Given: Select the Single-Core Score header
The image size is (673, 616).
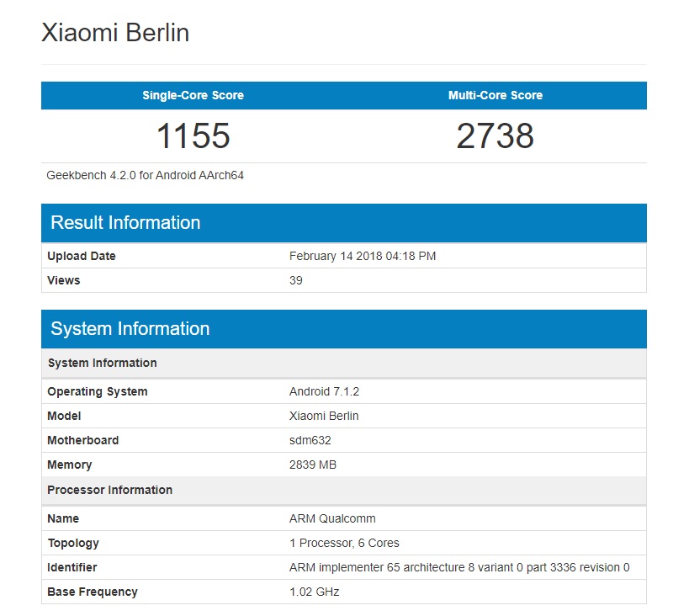Looking at the screenshot, I should [x=193, y=95].
